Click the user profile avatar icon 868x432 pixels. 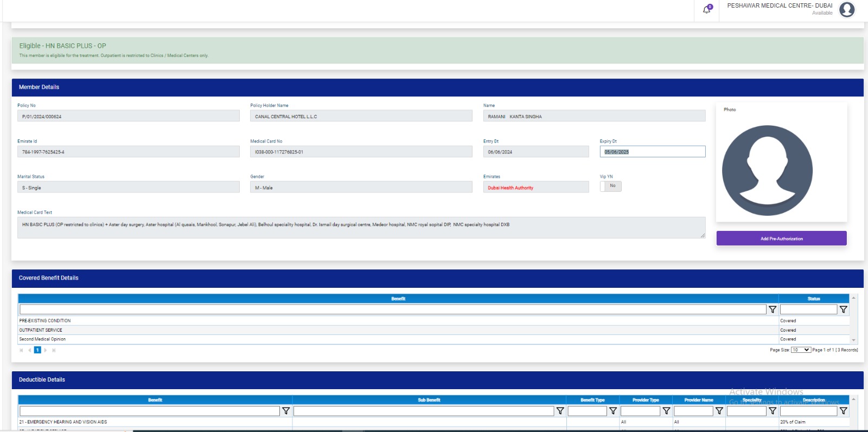[847, 10]
